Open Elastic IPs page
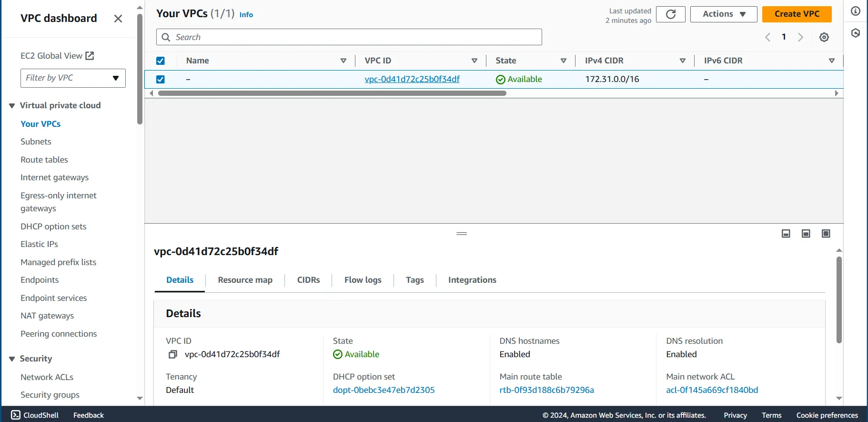Screen dimensions: 868x422 (x=39, y=244)
